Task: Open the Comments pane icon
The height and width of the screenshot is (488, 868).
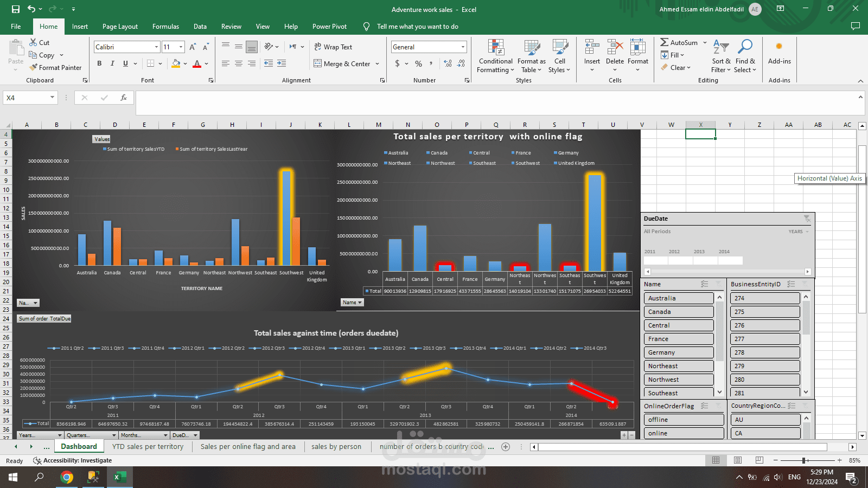Action: [856, 26]
